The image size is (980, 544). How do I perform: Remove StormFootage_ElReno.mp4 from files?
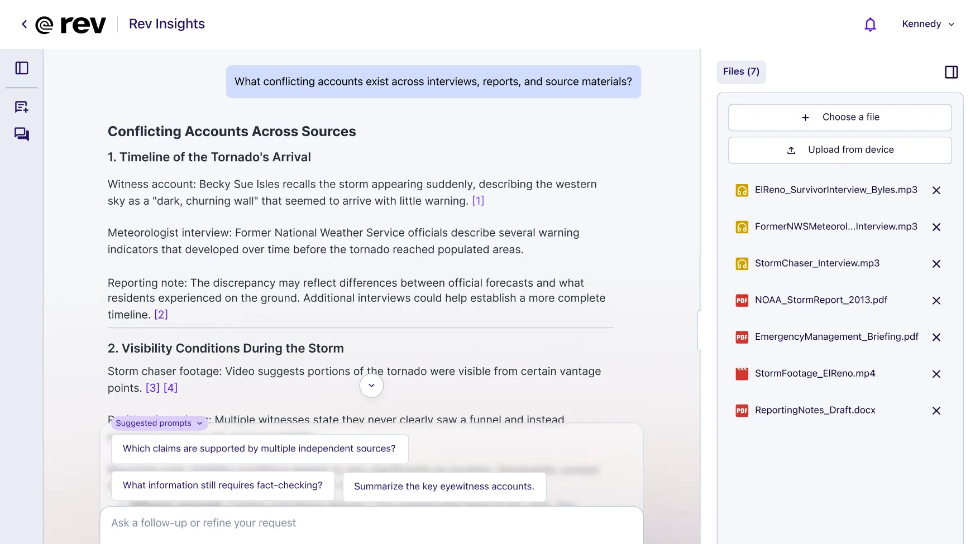point(936,374)
